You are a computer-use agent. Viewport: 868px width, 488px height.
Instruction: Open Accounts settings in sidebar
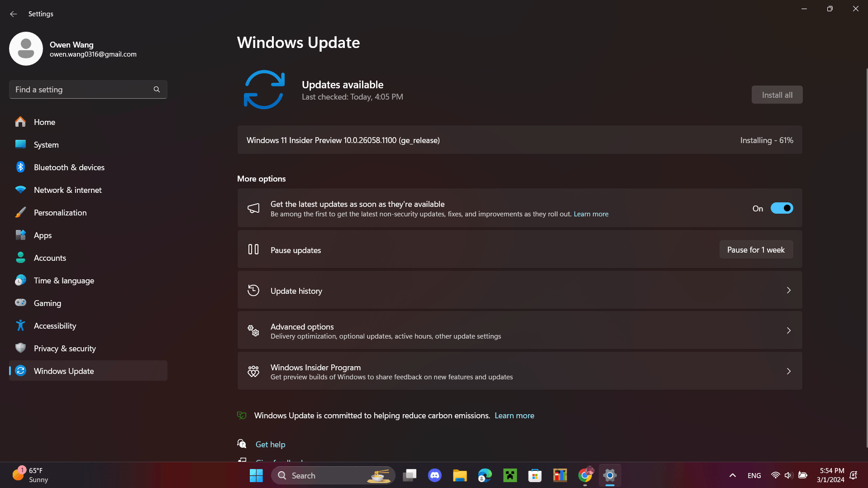coord(50,258)
